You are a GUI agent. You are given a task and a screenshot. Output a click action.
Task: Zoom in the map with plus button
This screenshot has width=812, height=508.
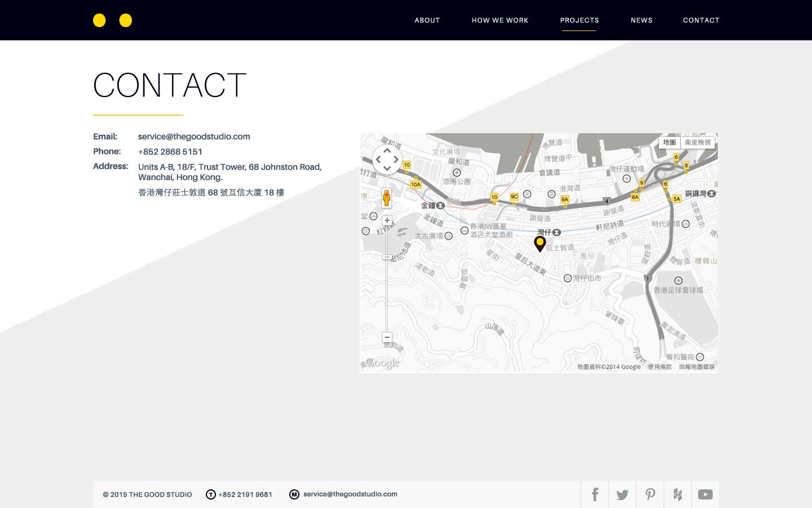(x=387, y=221)
